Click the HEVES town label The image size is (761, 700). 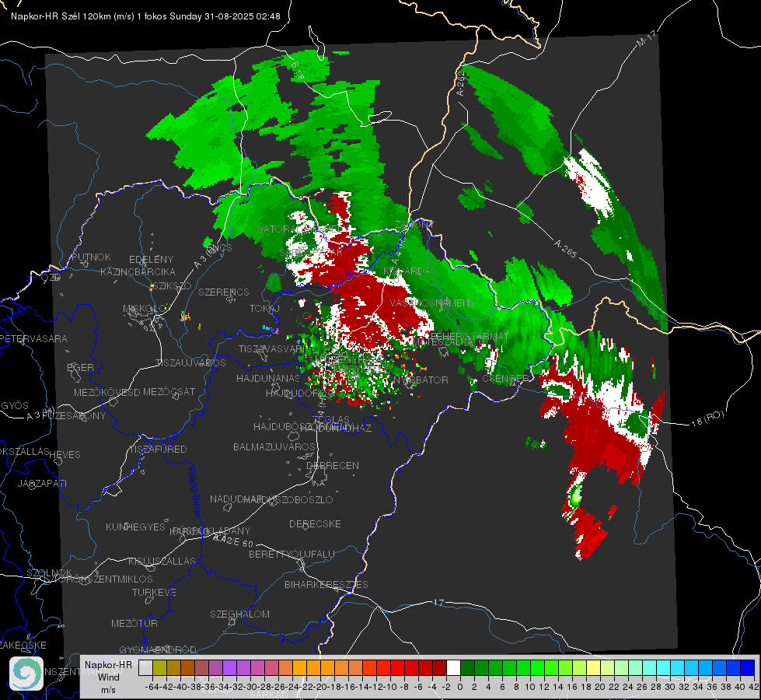(65, 454)
